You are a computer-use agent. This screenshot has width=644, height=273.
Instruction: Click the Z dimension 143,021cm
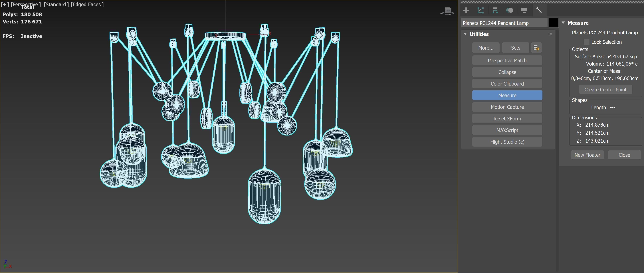[x=597, y=141]
